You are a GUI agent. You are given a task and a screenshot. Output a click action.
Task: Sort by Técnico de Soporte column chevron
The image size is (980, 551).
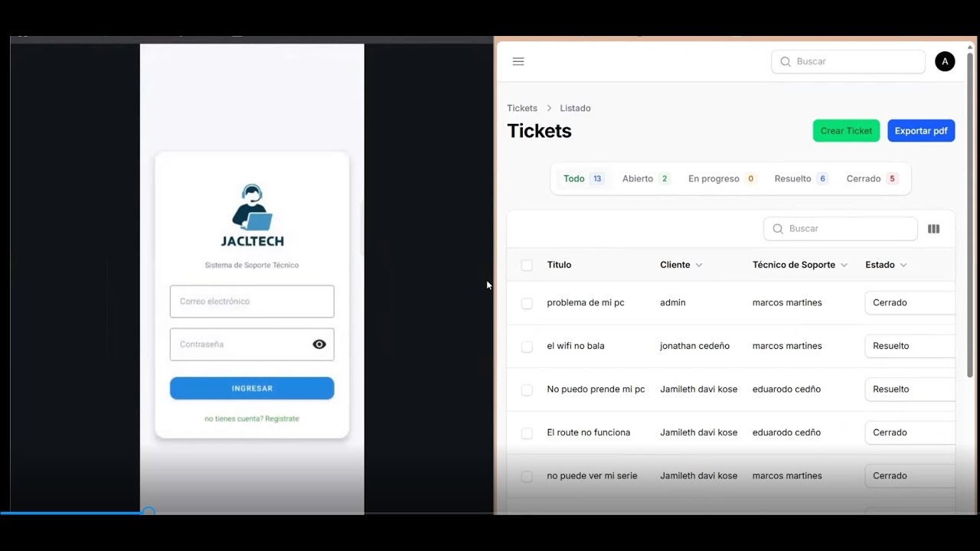tap(844, 265)
